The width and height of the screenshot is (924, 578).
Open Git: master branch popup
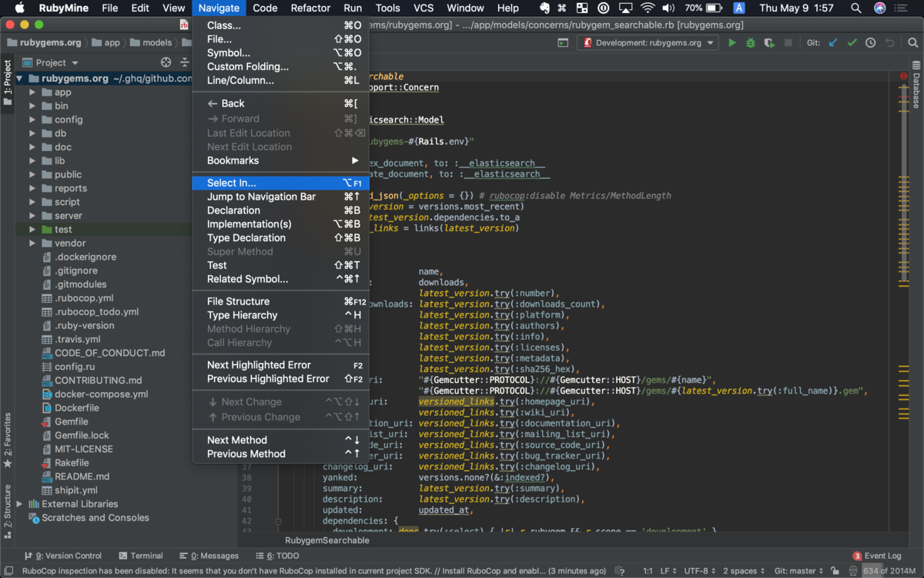798,571
